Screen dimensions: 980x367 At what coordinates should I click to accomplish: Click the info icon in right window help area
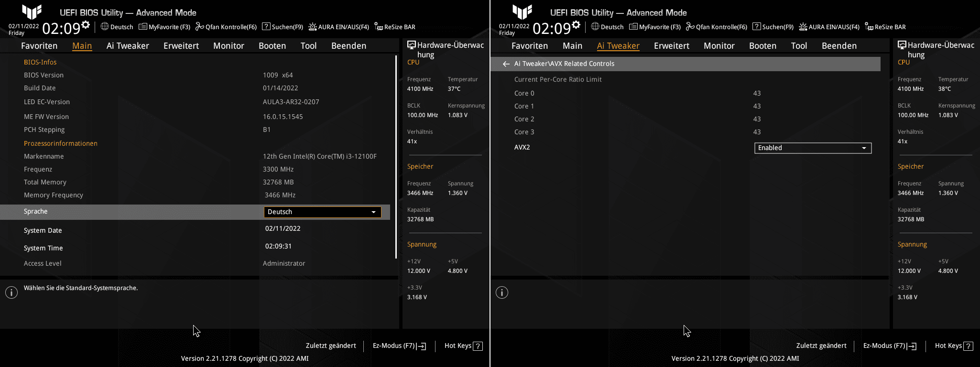502,292
